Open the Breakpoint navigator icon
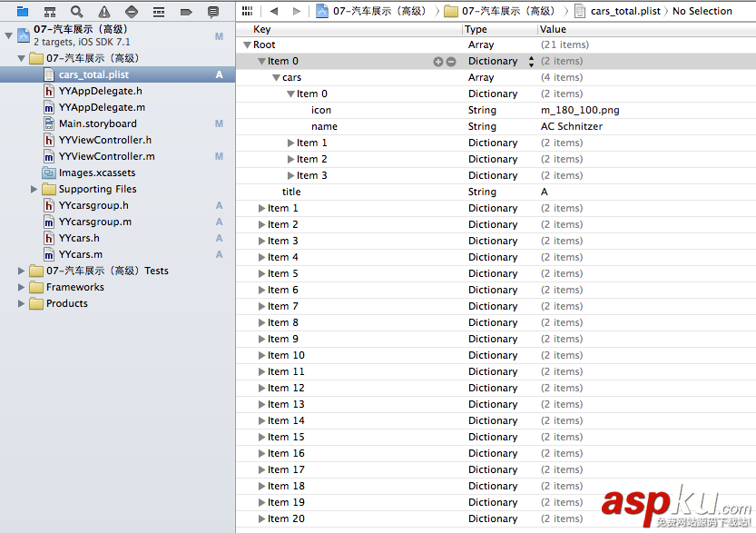The image size is (756, 533). click(186, 11)
